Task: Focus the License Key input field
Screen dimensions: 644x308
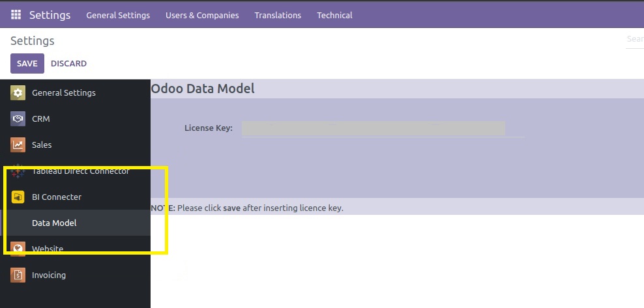Action: pos(373,128)
